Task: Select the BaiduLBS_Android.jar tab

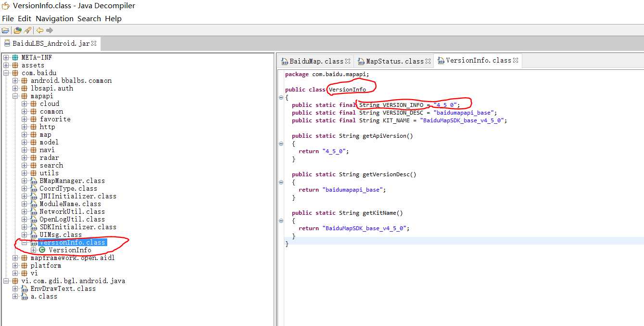Action: click(51, 43)
